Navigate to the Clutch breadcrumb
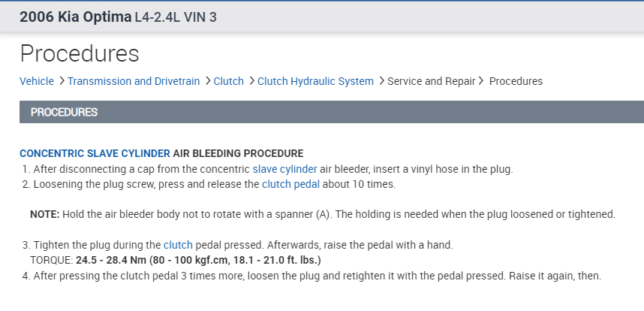644x311 pixels. (229, 81)
